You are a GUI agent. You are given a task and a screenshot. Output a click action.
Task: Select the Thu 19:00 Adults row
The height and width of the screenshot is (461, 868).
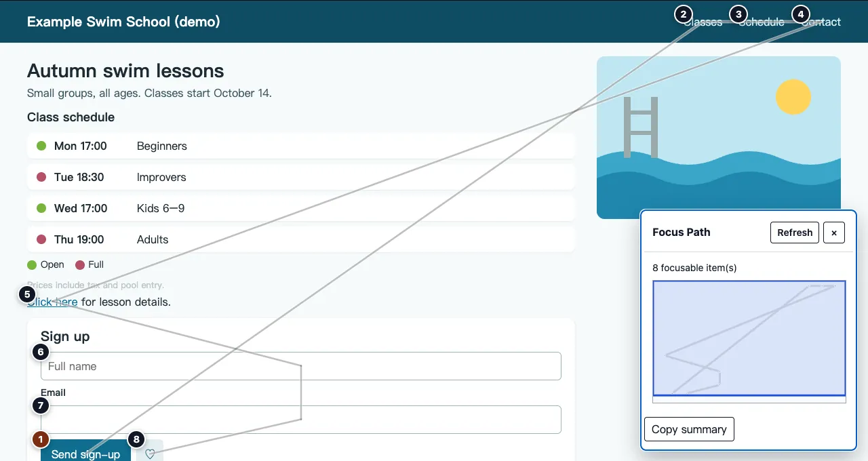pyautogui.click(x=301, y=239)
